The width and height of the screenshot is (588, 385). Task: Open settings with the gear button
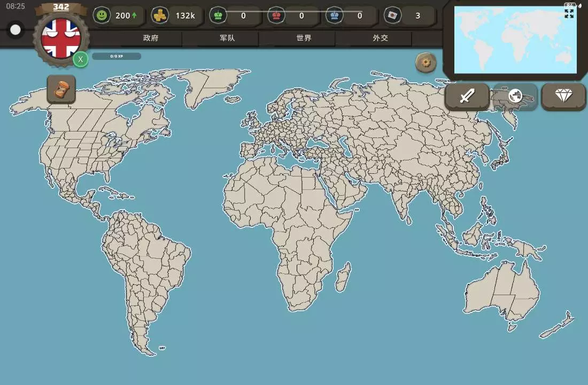426,63
